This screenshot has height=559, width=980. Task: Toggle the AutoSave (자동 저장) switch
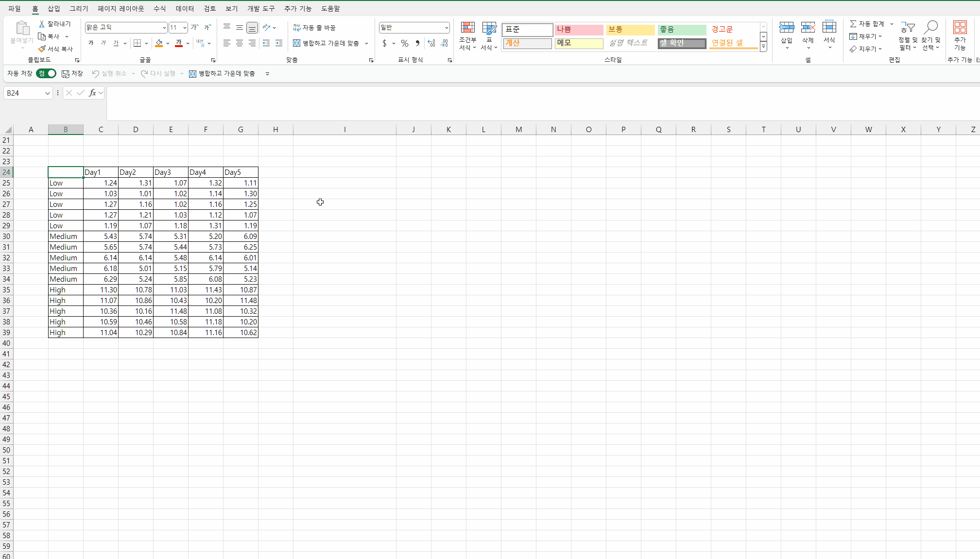coord(46,73)
